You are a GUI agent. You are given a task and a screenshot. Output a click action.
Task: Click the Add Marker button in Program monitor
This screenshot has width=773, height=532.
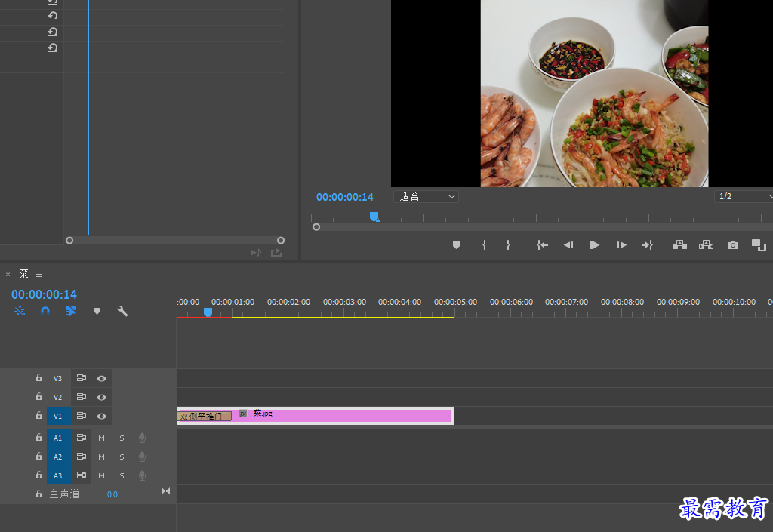(x=456, y=244)
